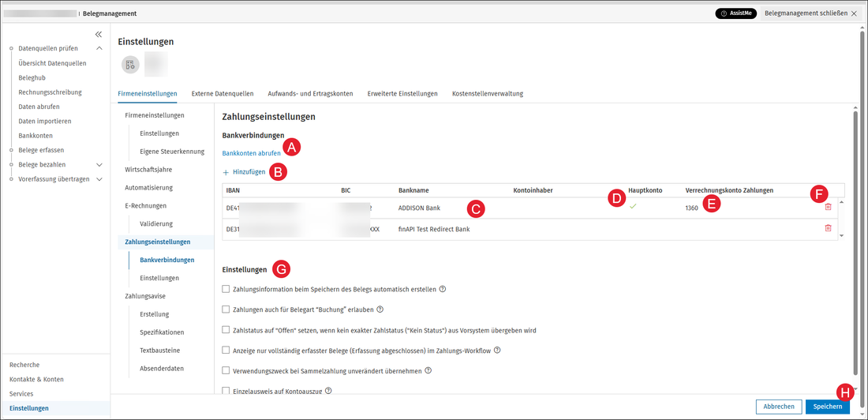The image size is (868, 420).
Task: Select Automatisierung in settings nav
Action: (x=149, y=188)
